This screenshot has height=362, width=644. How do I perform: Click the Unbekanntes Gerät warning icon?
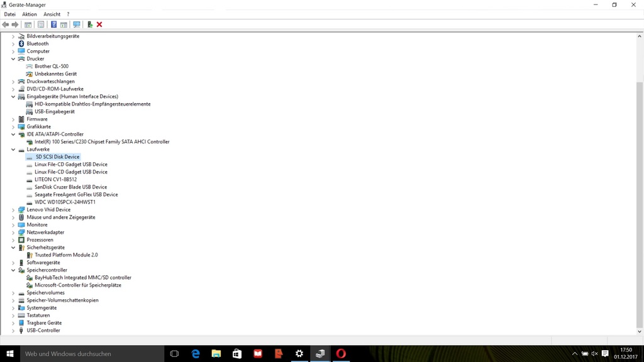coord(29,74)
